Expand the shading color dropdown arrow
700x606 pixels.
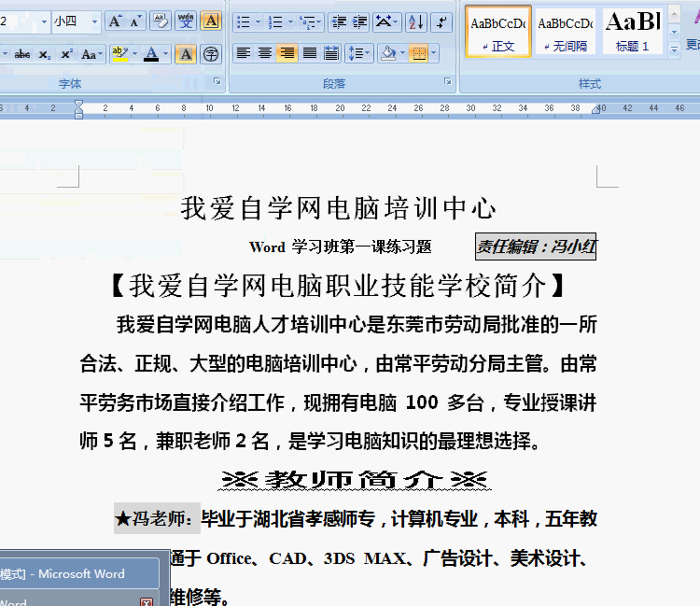pos(402,53)
